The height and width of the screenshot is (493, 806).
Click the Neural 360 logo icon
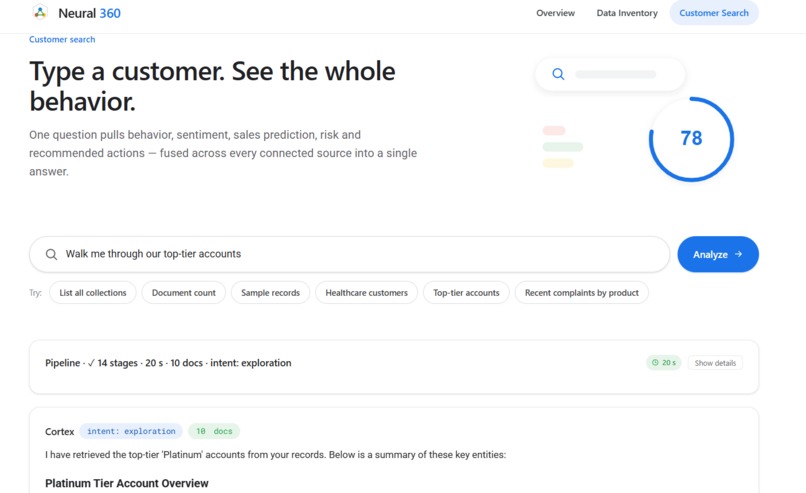pos(40,12)
